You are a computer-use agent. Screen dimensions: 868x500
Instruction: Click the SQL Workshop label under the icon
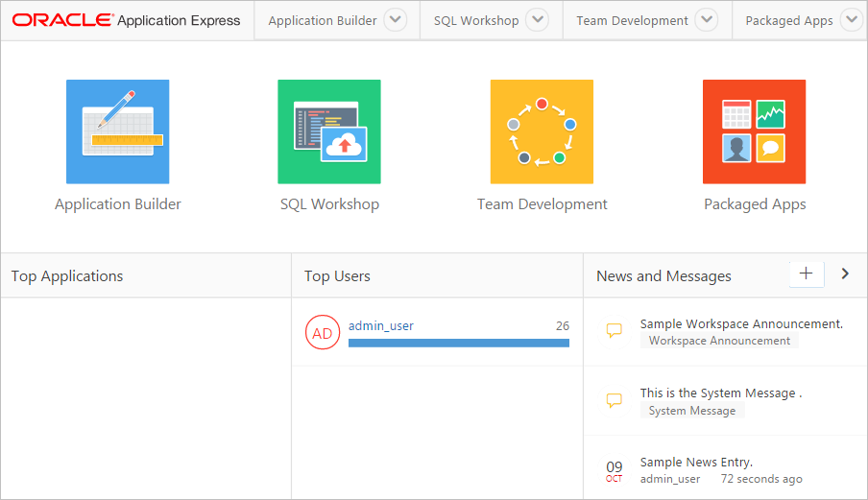[329, 204]
